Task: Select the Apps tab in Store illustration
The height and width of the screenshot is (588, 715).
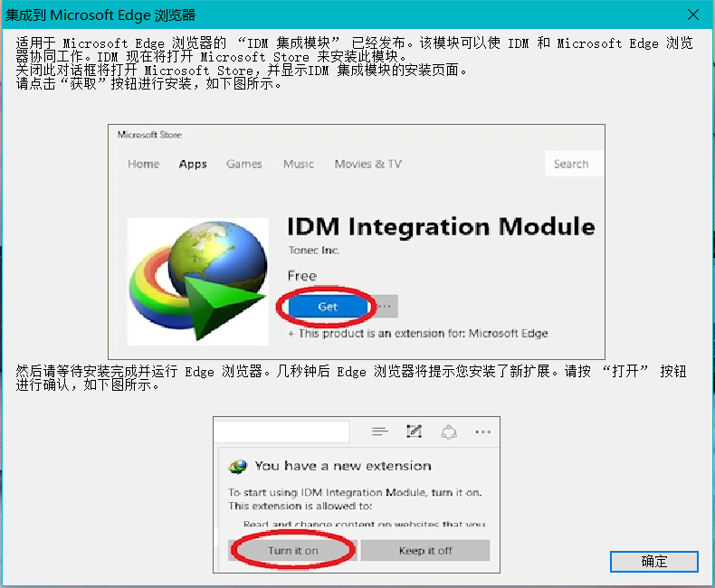Action: (x=193, y=164)
